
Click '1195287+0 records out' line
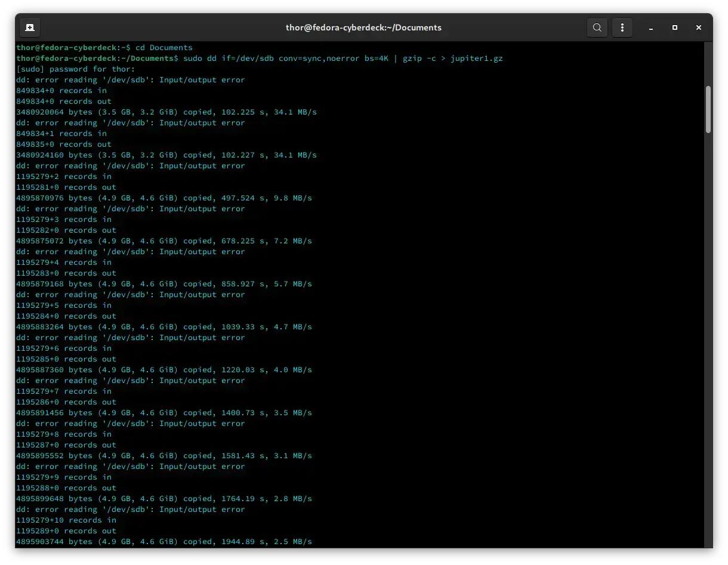point(66,444)
